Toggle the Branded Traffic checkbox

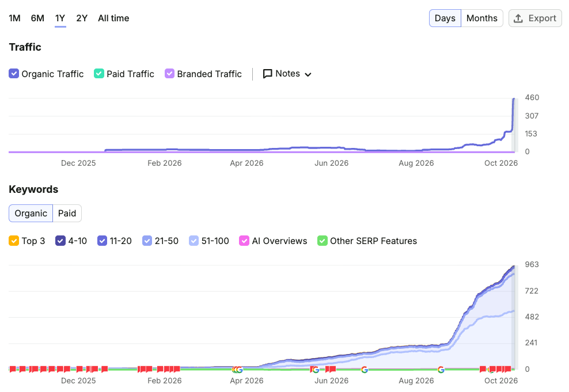click(x=169, y=74)
